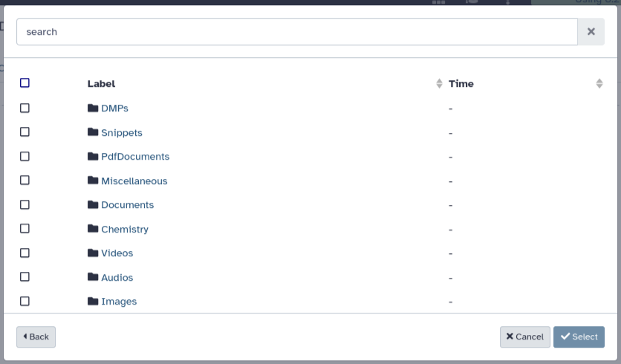Open the DMPs folder link
This screenshot has height=364, width=621.
point(114,108)
